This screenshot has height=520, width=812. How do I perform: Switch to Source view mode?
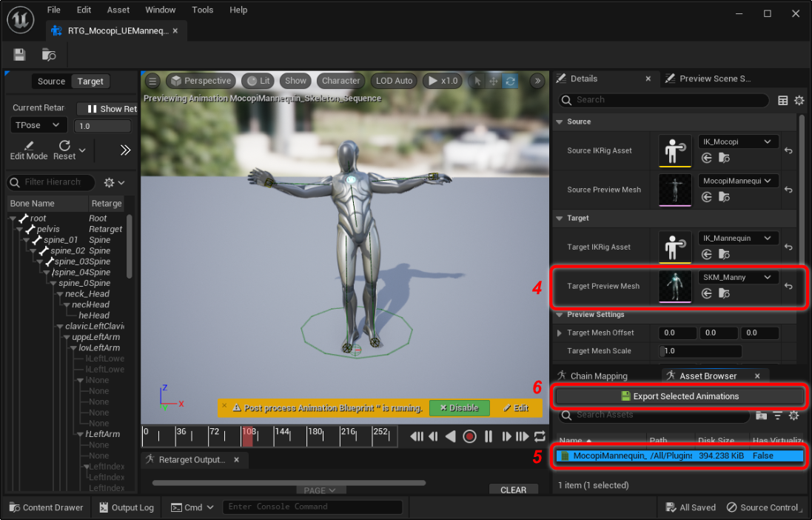(x=51, y=81)
